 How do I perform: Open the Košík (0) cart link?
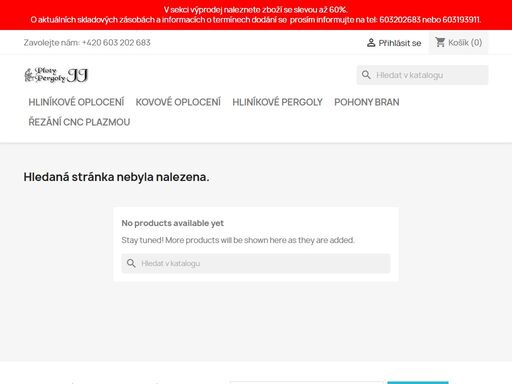coord(458,43)
